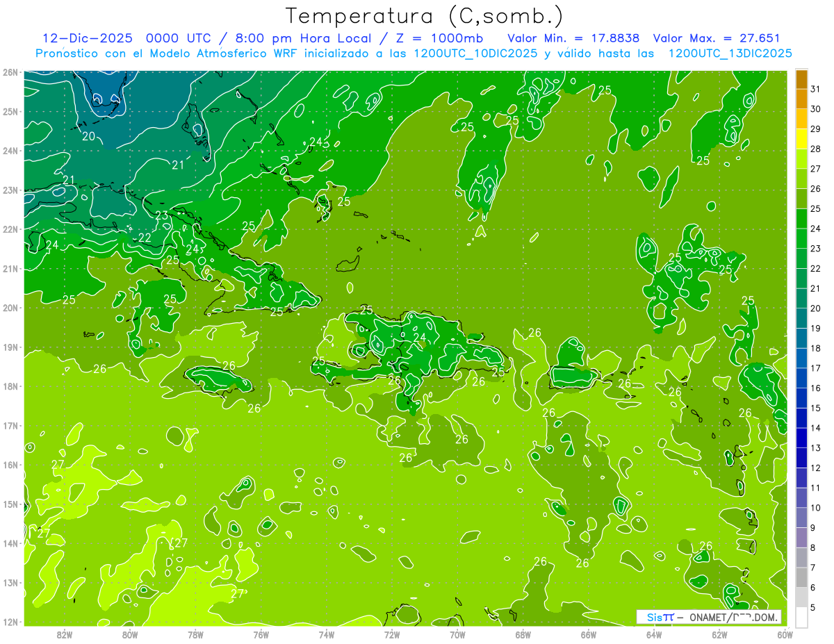This screenshot has height=644, width=834.
Task: Pick the white swatch below legend value 5
Action: [801, 617]
